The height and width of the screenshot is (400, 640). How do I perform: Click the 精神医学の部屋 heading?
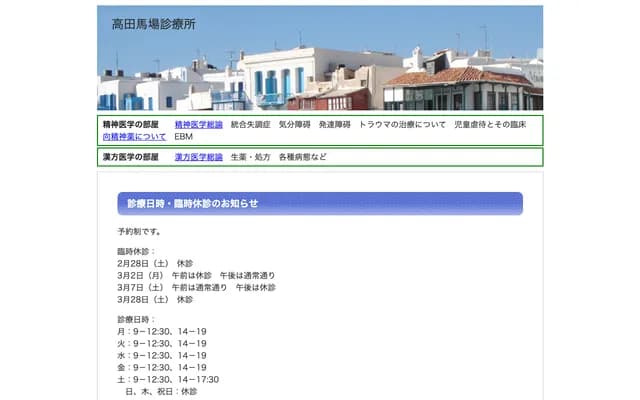[x=131, y=124]
